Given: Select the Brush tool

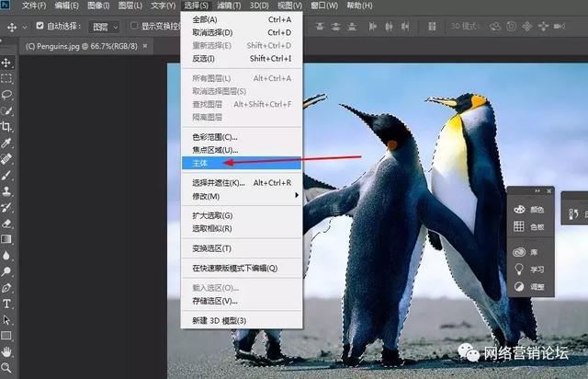Looking at the screenshot, I should point(6,175).
